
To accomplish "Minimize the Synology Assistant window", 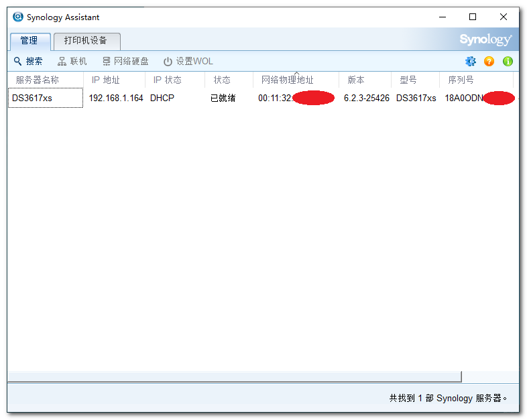I will 443,17.
